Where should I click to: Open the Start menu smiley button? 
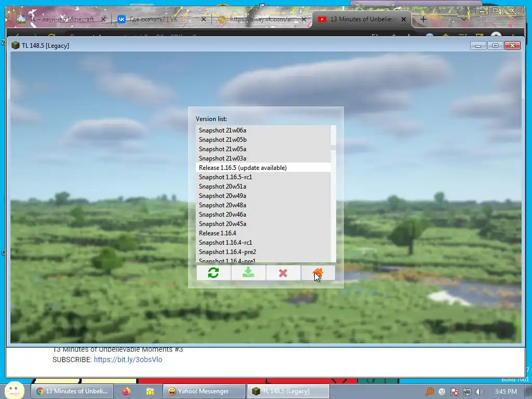(15, 390)
